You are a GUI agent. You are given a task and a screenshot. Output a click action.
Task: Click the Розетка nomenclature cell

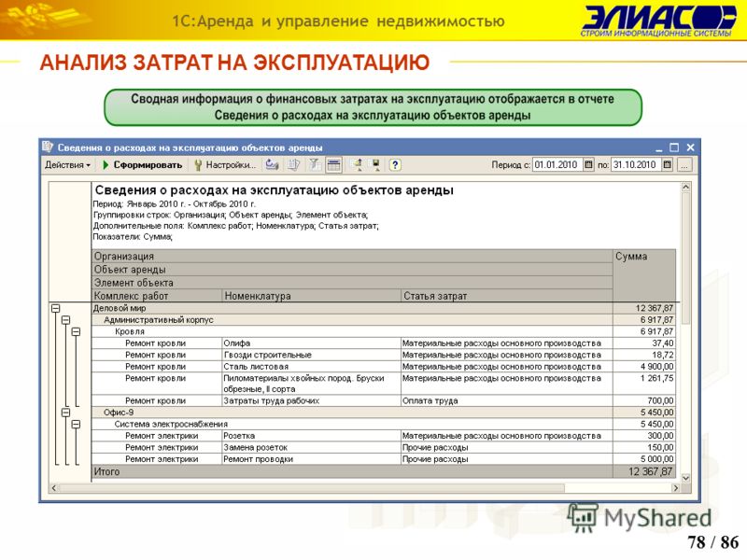[311, 436]
